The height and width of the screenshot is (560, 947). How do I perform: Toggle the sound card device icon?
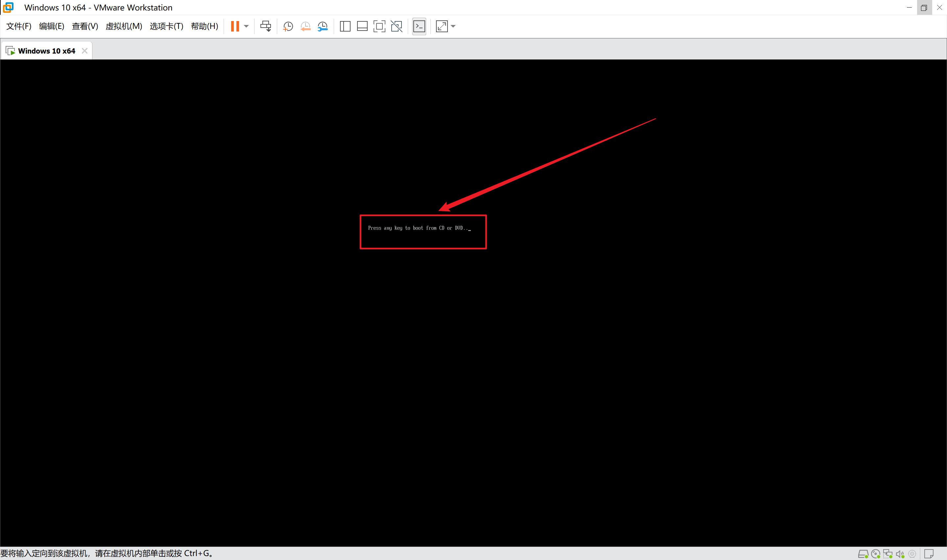pos(900,554)
